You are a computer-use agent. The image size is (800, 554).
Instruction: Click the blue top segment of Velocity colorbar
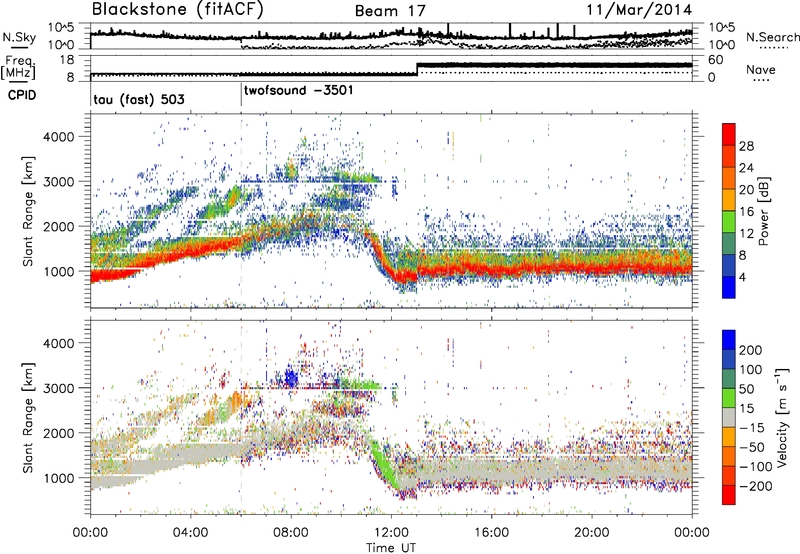coord(729,340)
